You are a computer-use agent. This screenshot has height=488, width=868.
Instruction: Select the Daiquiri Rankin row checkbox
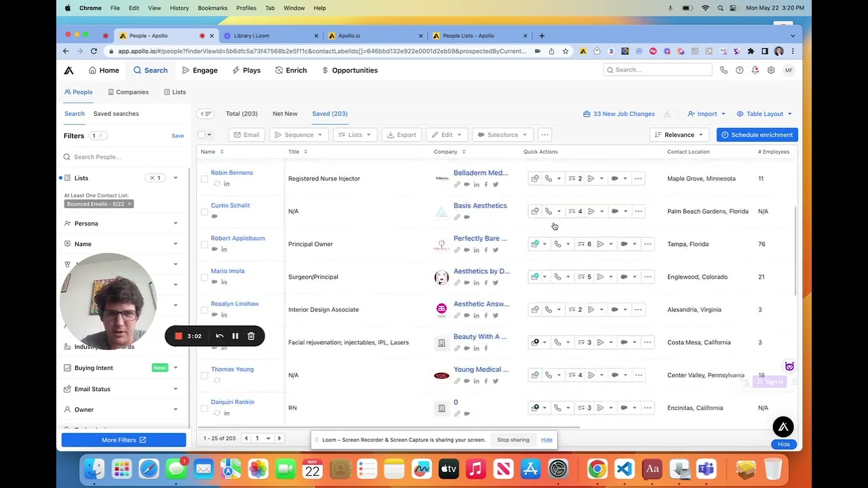coord(204,408)
